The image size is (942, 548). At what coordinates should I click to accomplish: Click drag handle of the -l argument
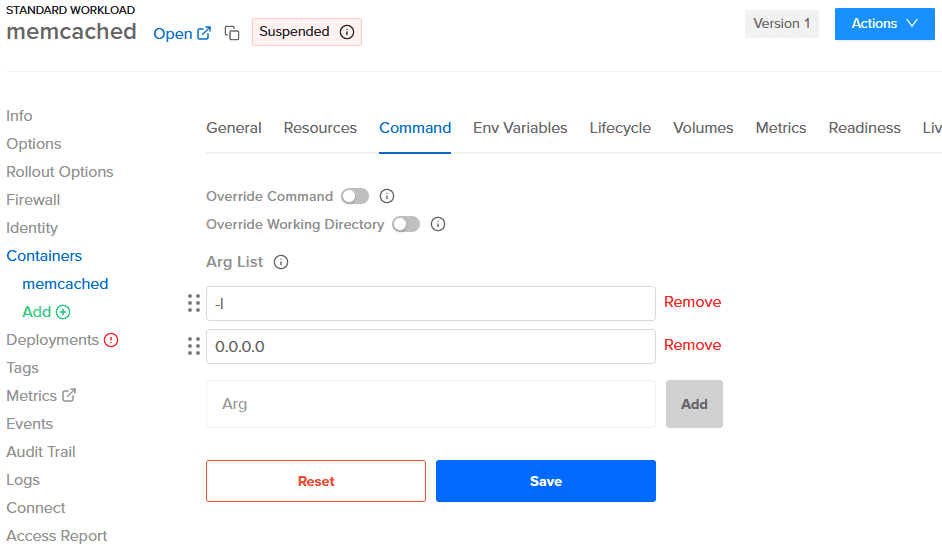194,303
